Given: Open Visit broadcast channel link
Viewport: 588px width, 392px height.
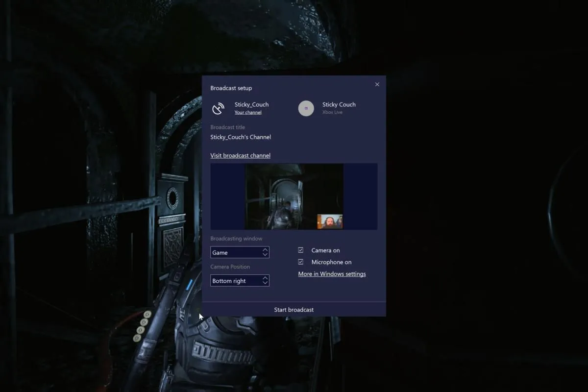Looking at the screenshot, I should point(240,155).
